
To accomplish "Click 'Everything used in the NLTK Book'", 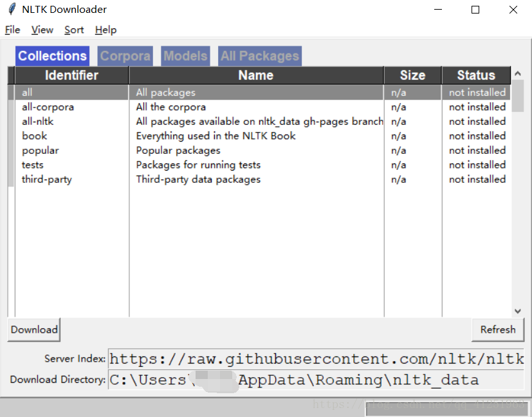I will [216, 136].
